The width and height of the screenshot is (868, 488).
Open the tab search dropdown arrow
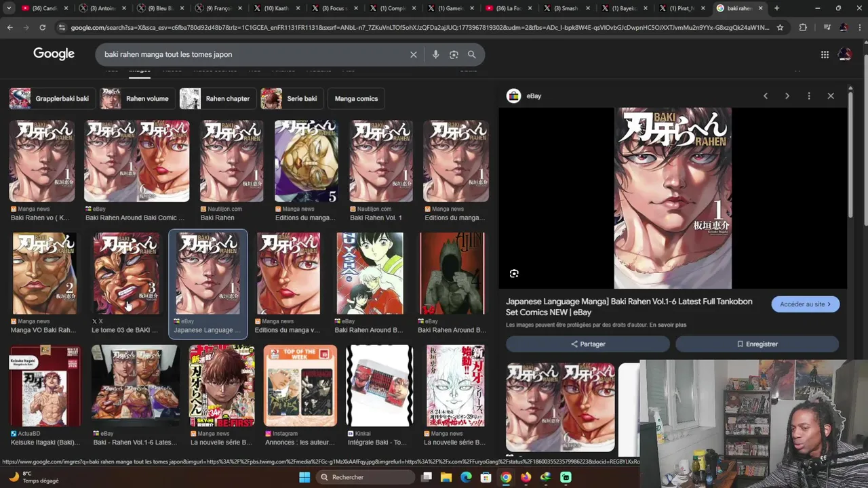tap(9, 8)
